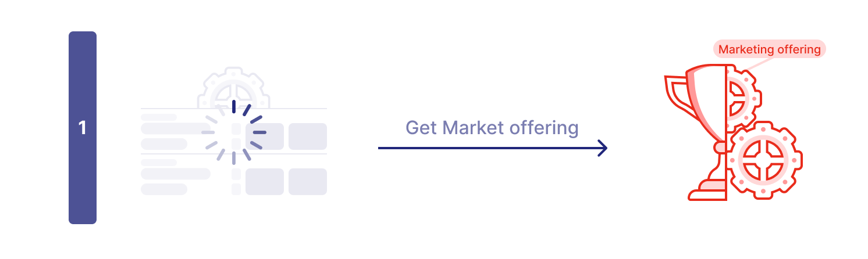The height and width of the screenshot is (259, 868).
Task: Click the loading spinner icon
Action: [x=234, y=132]
